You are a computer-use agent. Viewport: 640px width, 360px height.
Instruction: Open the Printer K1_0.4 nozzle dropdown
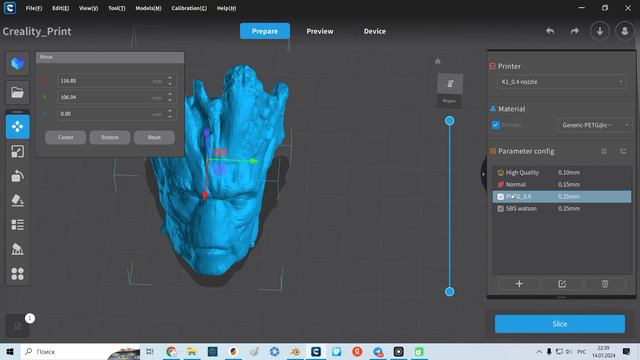coord(561,82)
